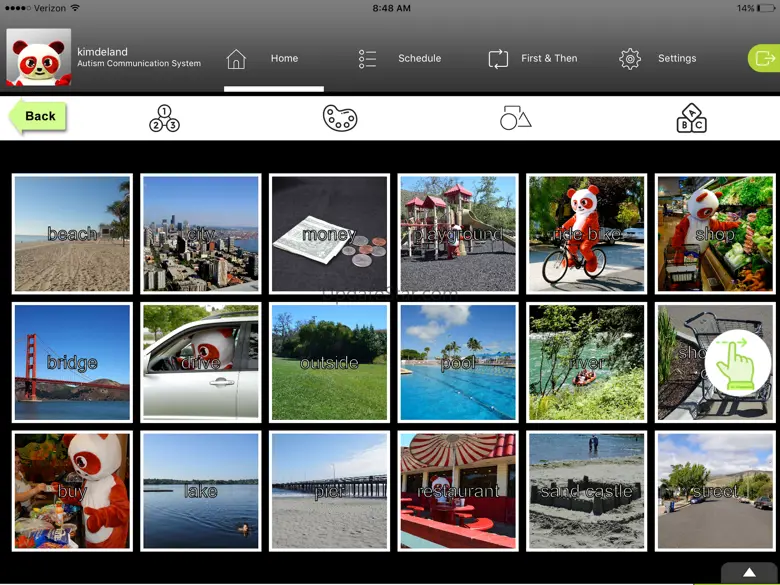Click the house Home icon
This screenshot has height=585, width=780.
[x=236, y=59]
